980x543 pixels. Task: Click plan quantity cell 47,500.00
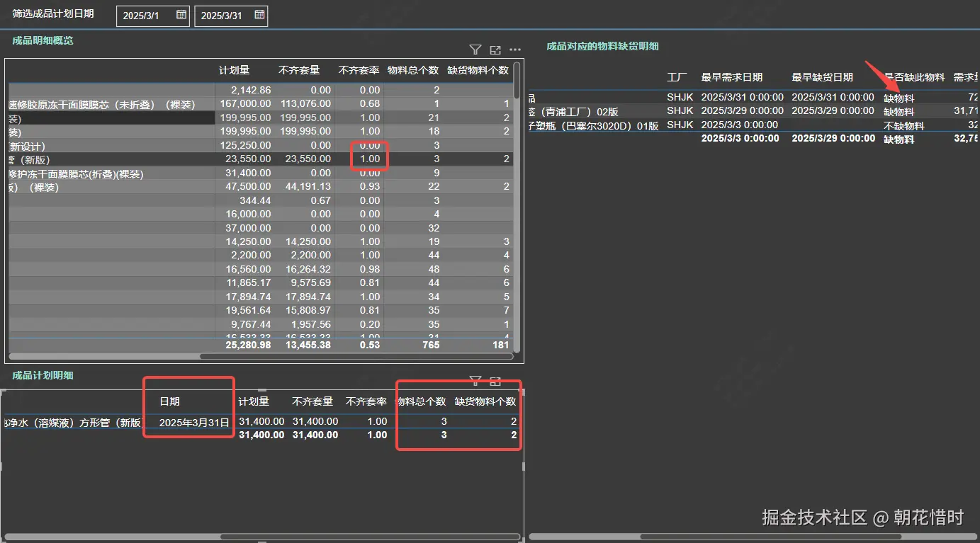click(249, 187)
